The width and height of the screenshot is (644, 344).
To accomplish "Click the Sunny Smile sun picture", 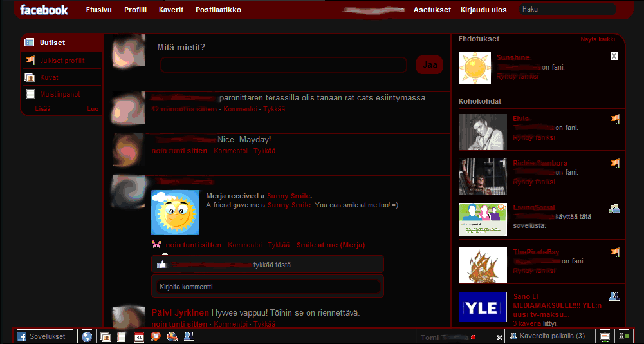I will tap(176, 213).
